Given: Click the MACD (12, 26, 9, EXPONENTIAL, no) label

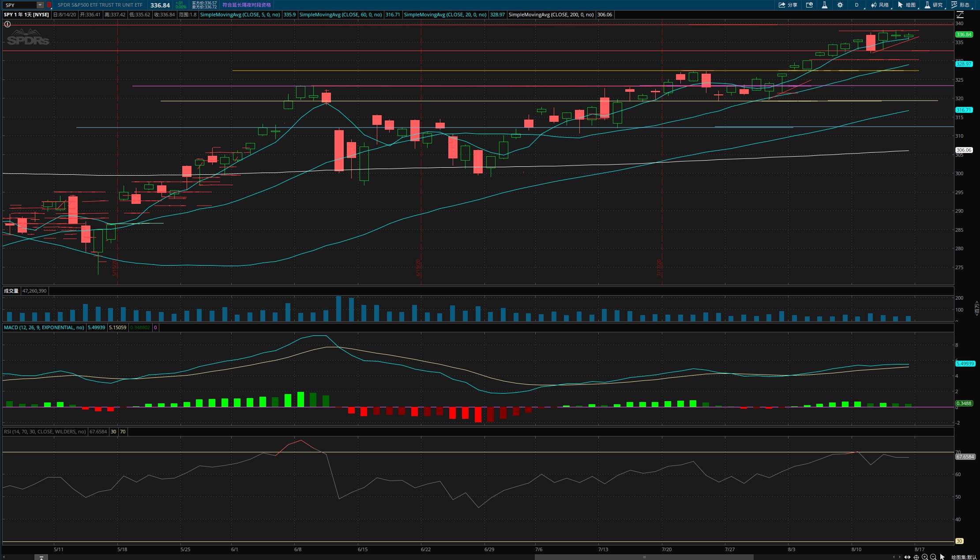Looking at the screenshot, I should [44, 327].
